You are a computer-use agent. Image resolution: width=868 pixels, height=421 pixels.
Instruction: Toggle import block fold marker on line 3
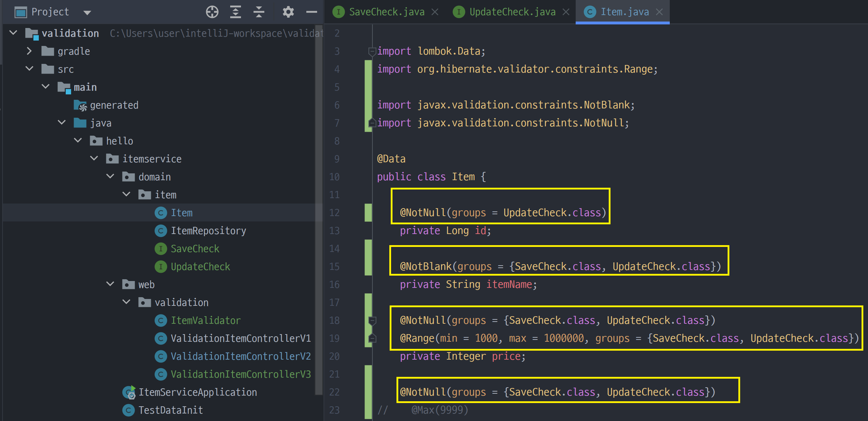pos(372,51)
